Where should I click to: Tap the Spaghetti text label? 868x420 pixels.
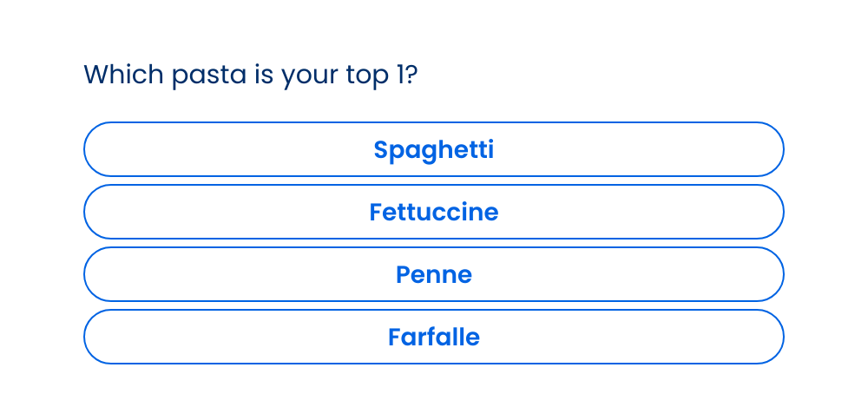click(434, 149)
